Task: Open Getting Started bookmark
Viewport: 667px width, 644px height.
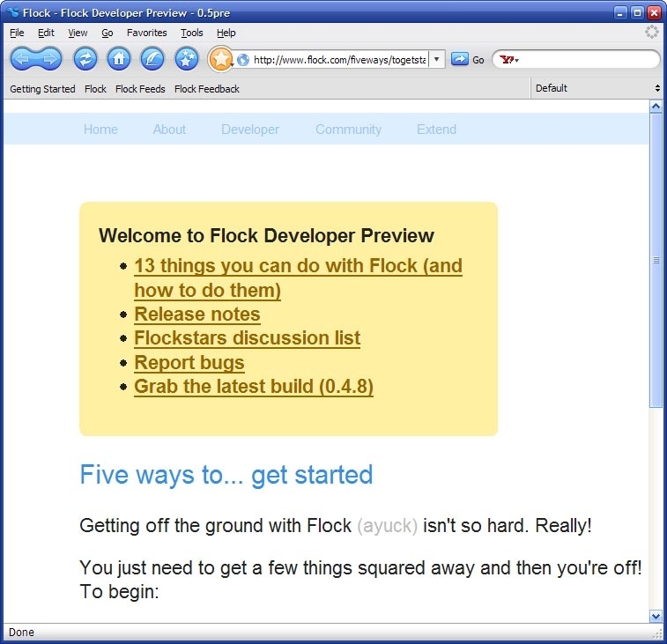Action: click(42, 89)
